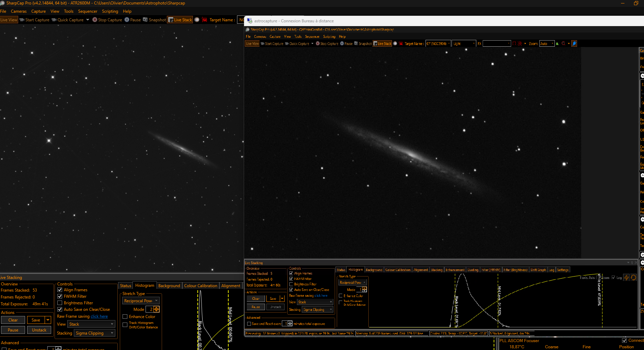Image resolution: width=644 pixels, height=350 pixels.
Task: Click Live View button in local toolbar
Action: (x=9, y=20)
